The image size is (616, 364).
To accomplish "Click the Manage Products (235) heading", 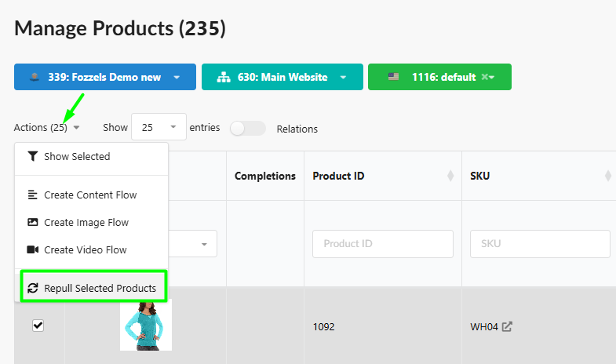I will coord(120,28).
